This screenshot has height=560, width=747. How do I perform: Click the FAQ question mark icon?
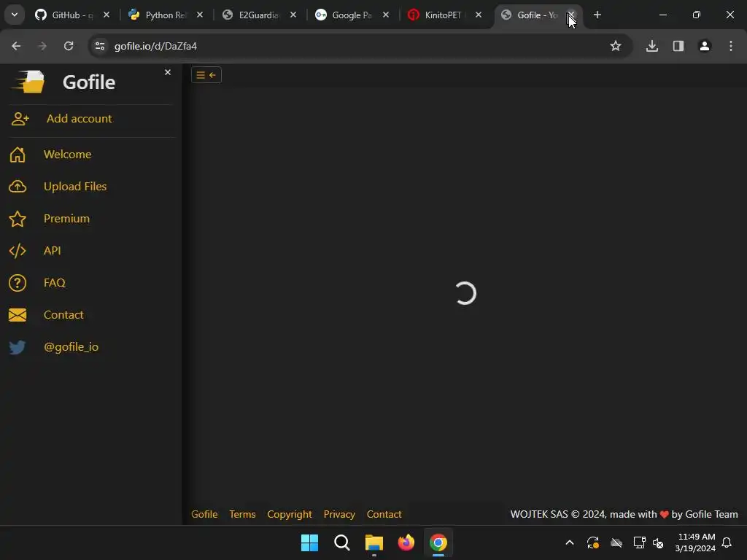(18, 283)
